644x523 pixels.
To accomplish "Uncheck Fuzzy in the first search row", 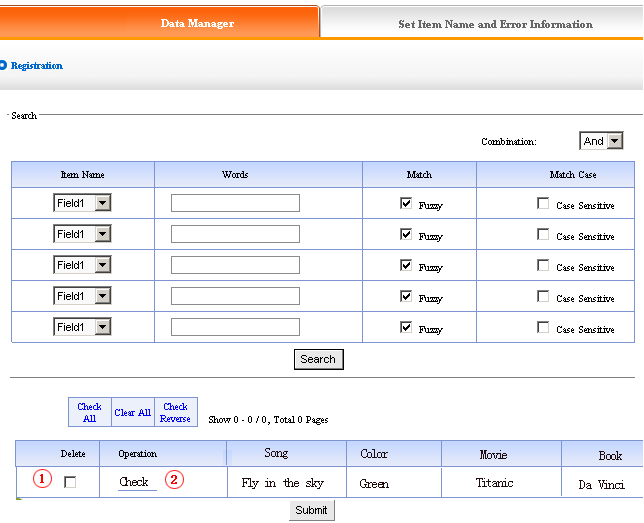I will 406,203.
